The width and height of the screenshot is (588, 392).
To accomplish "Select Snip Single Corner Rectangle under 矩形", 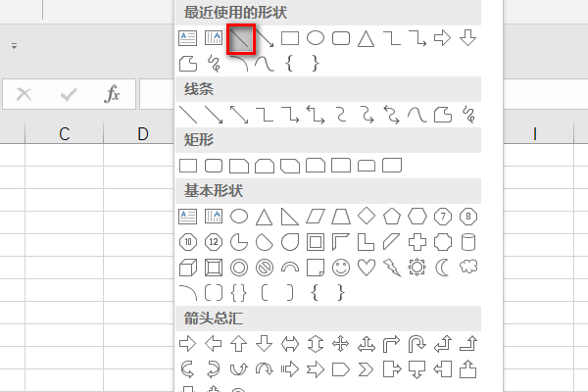I will (x=239, y=166).
